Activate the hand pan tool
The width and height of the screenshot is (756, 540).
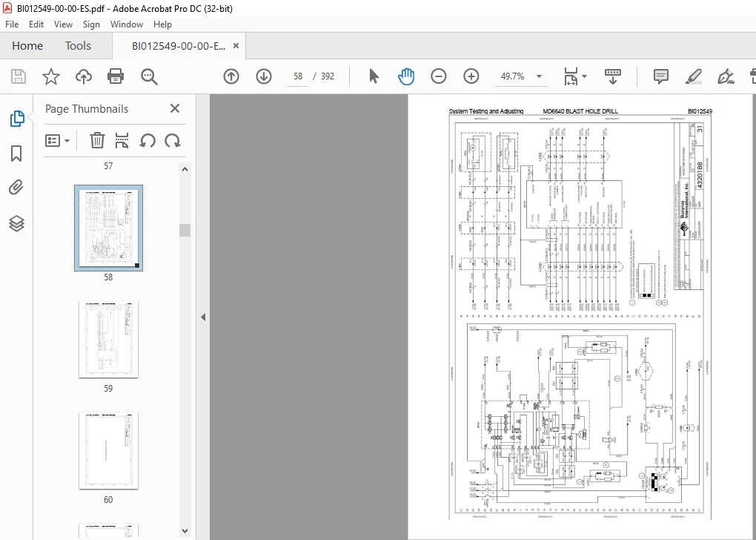tap(406, 76)
